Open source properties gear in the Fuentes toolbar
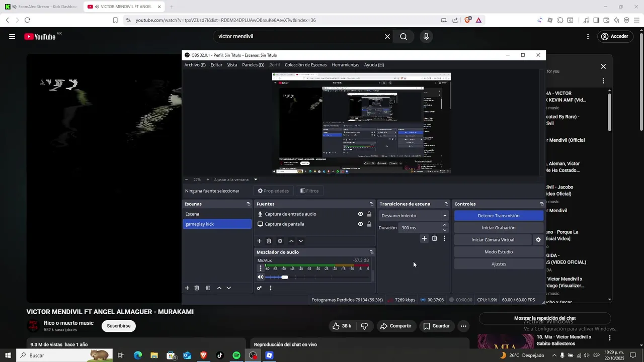Screen dimensions: 644x362 point(280,241)
